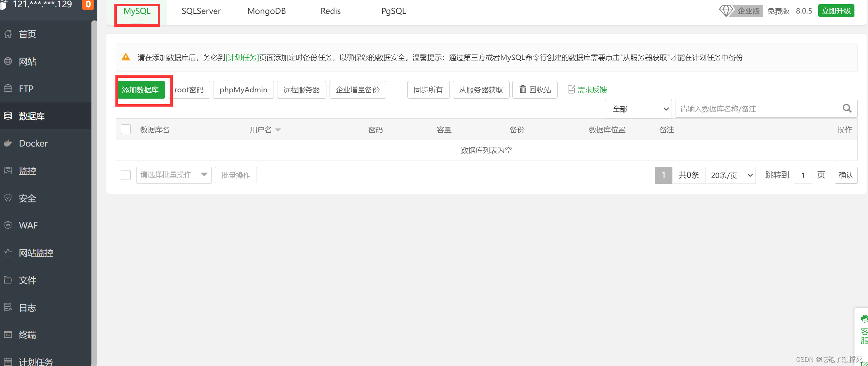
Task: Focus the database name search field
Action: coord(766,109)
